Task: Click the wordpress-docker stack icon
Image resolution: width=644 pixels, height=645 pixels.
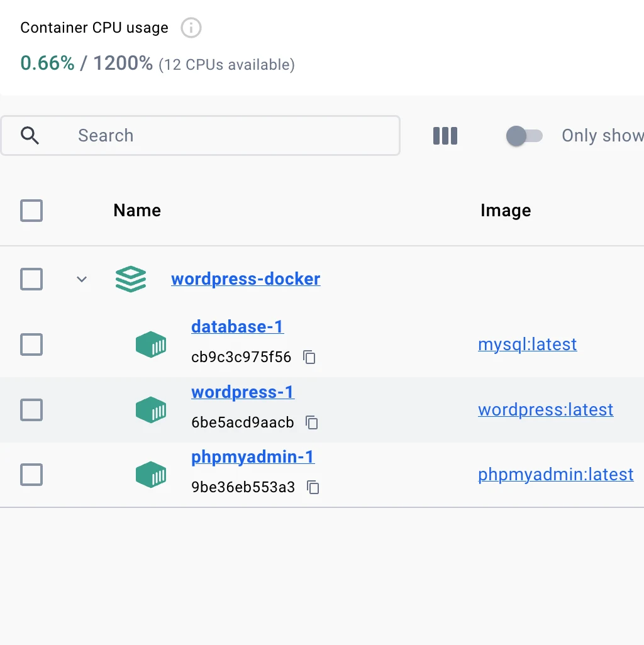Action: 131,279
